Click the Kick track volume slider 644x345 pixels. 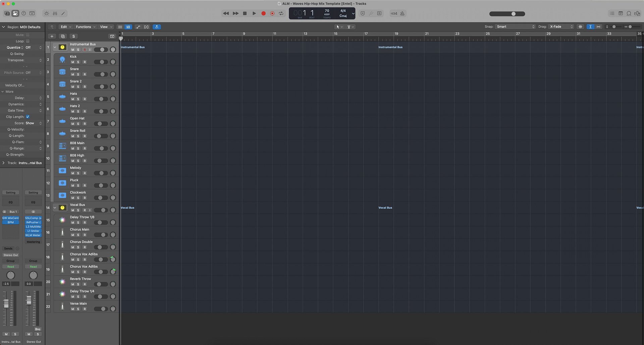point(101,62)
